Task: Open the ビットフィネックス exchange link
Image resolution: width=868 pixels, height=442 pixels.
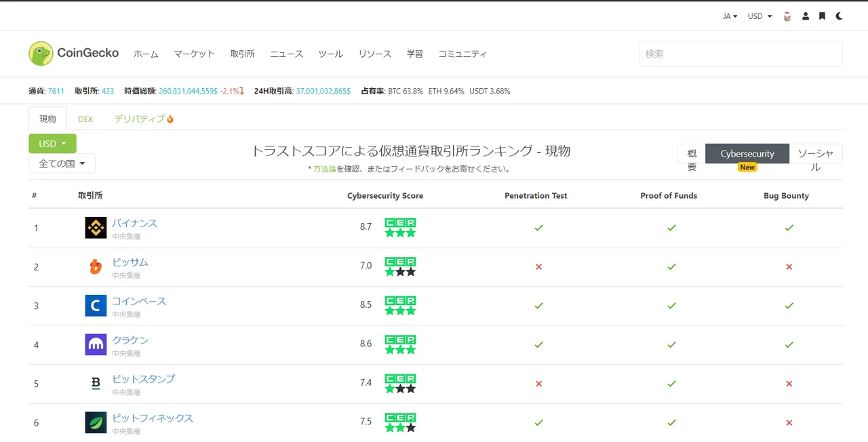Action: pos(153,418)
